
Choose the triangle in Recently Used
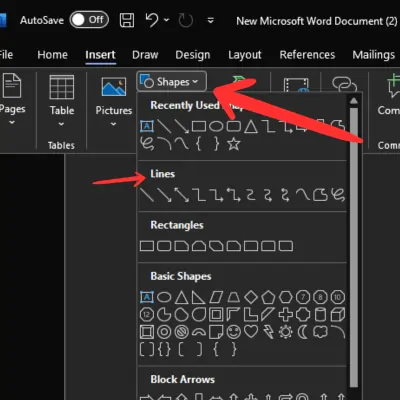tap(251, 126)
